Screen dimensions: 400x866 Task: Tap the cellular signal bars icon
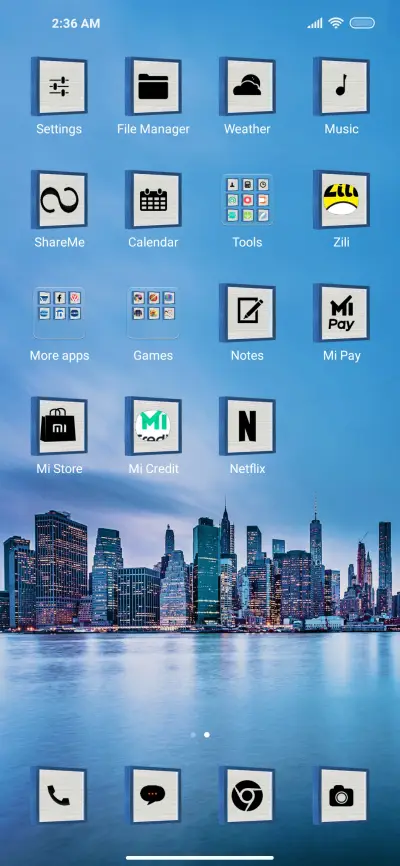coord(315,23)
